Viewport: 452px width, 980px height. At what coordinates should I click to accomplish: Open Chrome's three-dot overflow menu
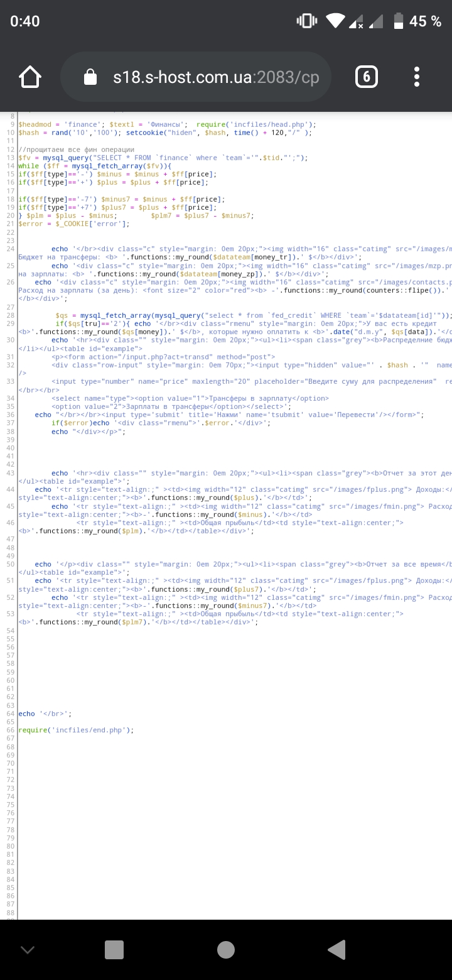[x=416, y=77]
